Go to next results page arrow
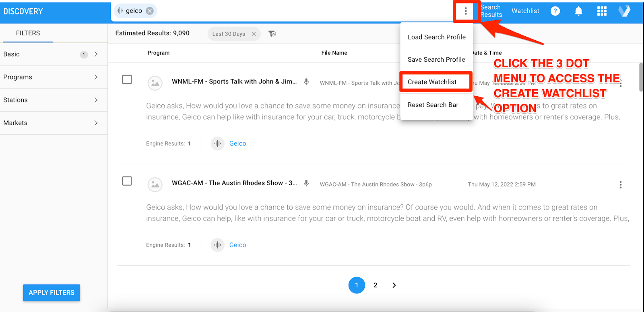Viewport: 644px width, 312px height. click(394, 285)
